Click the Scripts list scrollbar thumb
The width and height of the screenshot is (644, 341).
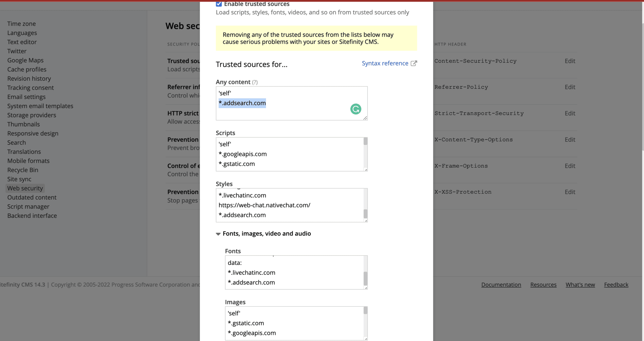pos(365,141)
